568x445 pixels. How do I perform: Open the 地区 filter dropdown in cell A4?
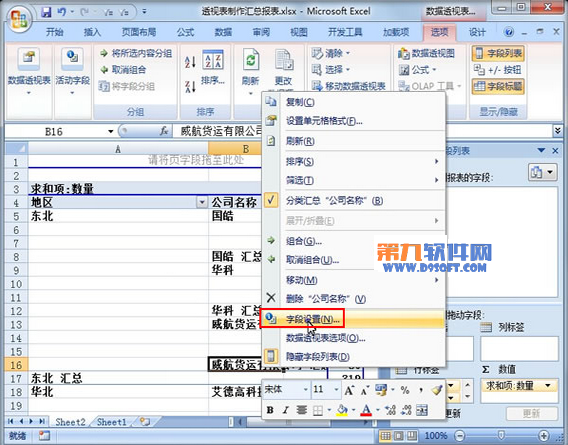(202, 202)
